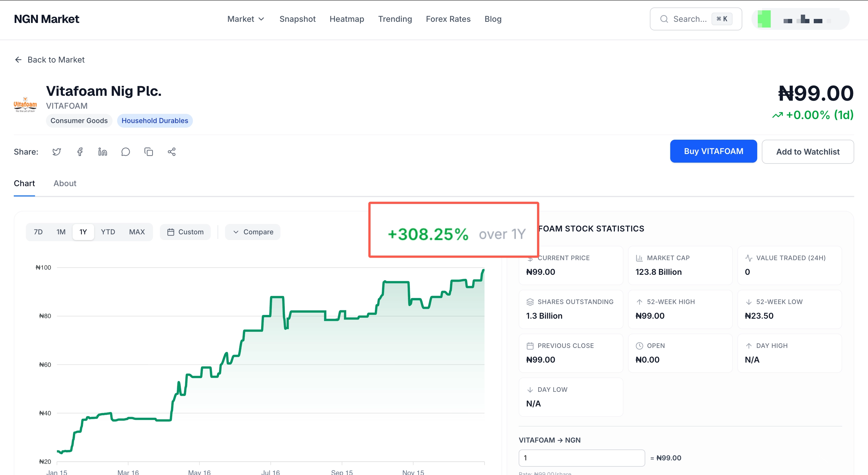Viewport: 868px width, 475px height.
Task: Open the Custom date range picker
Action: pos(185,232)
